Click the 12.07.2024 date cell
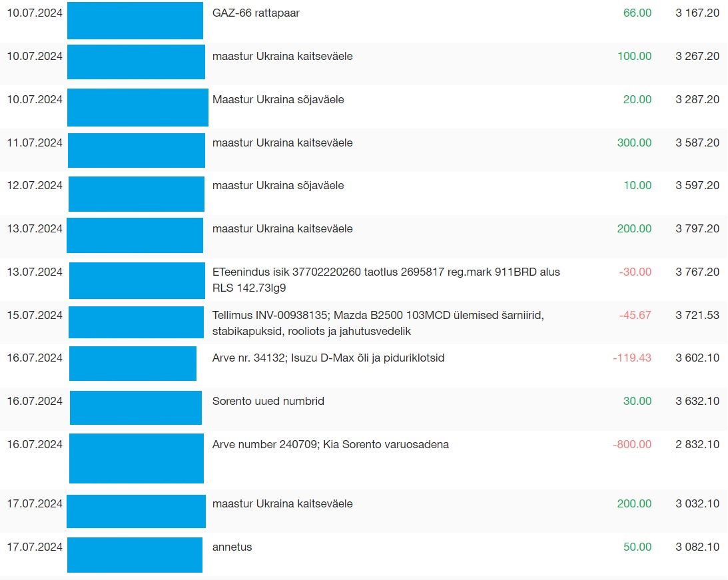728x580 pixels. [x=35, y=186]
